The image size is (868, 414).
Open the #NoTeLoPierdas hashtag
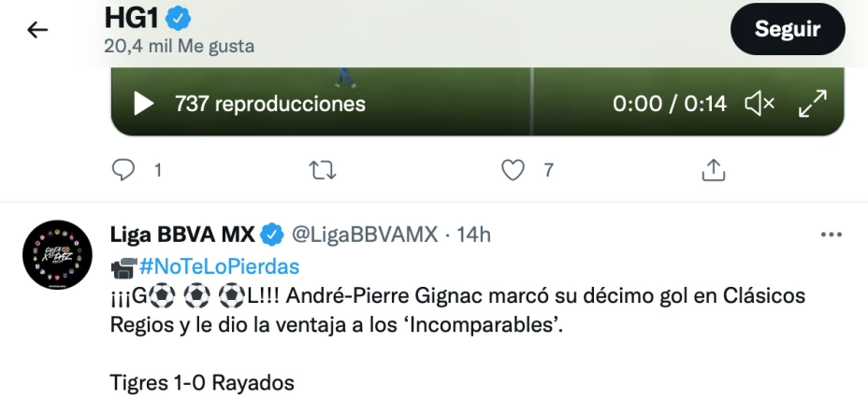pyautogui.click(x=219, y=266)
